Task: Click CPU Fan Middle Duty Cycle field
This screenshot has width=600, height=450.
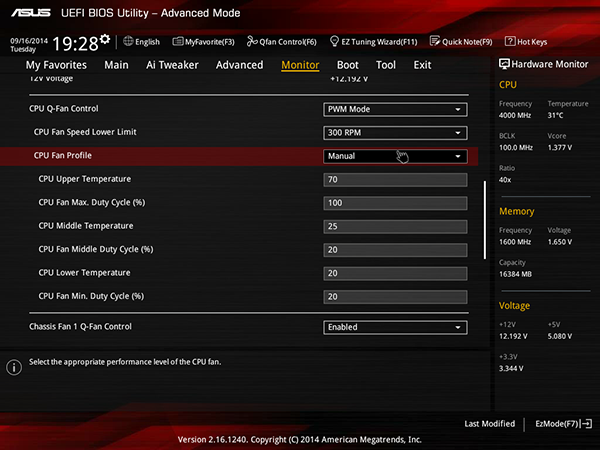Action: (395, 250)
